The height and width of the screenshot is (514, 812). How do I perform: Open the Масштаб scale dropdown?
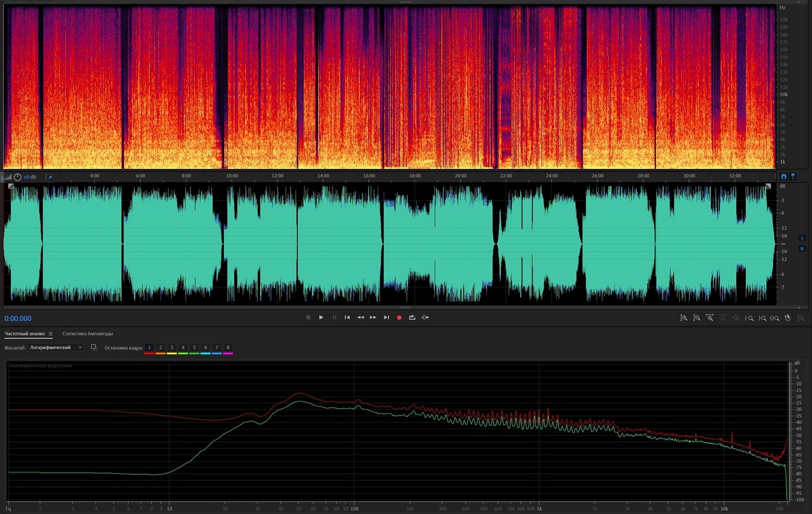[x=56, y=347]
